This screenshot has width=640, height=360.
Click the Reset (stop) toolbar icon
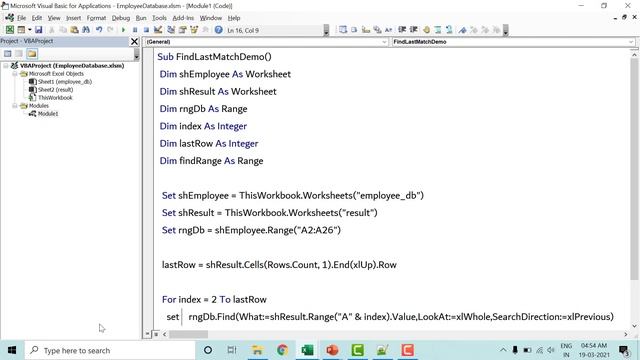pos(146,30)
